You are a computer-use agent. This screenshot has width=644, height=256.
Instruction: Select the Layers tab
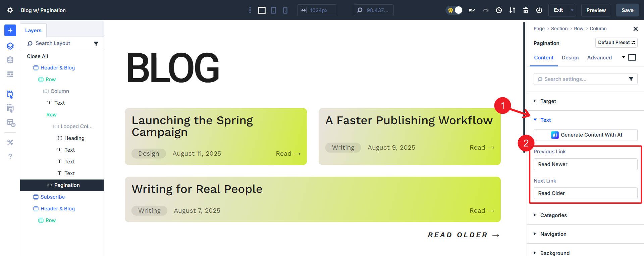(x=33, y=30)
